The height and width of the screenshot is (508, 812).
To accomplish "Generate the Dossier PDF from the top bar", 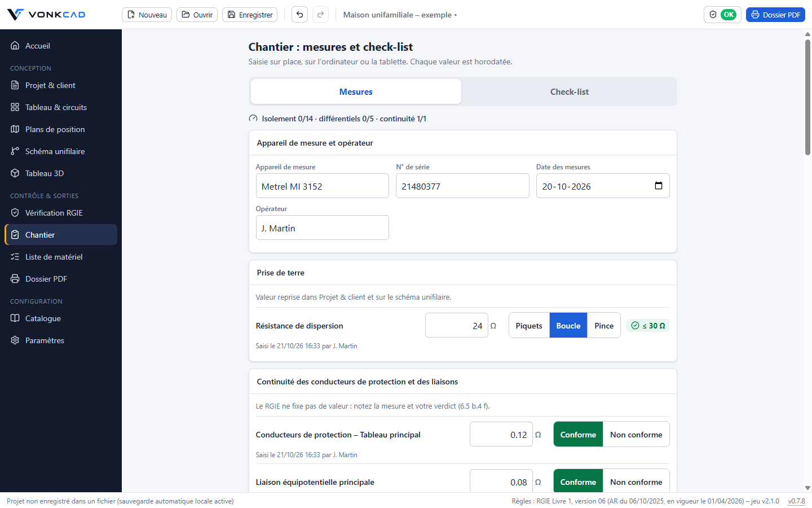I will point(775,15).
